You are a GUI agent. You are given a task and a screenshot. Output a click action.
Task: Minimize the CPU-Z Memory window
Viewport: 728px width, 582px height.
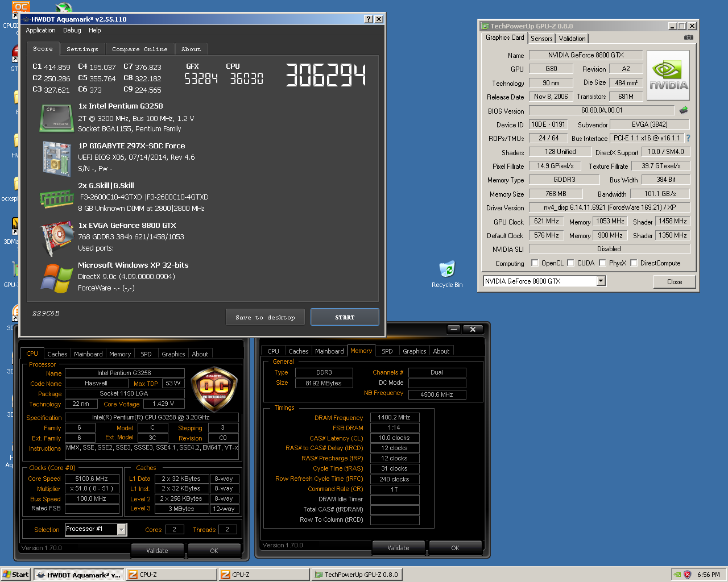[454, 329]
